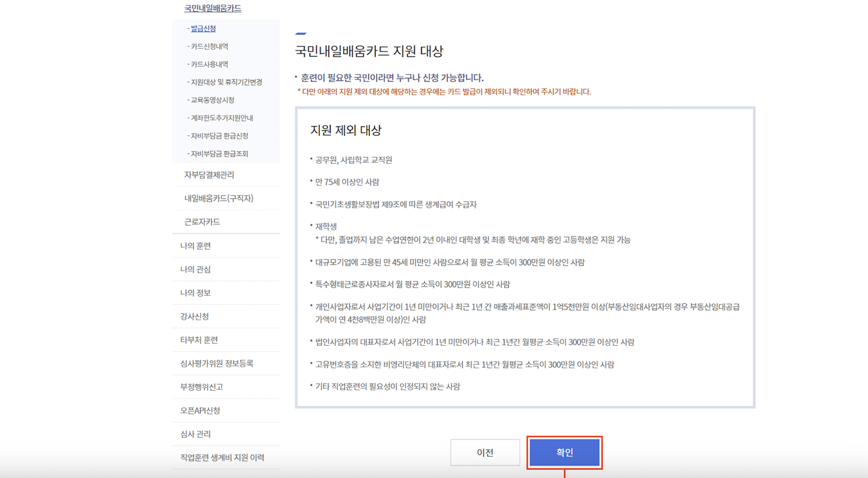Click the blue 확인 confirm button
Image resolution: width=868 pixels, height=478 pixels.
coord(564,452)
